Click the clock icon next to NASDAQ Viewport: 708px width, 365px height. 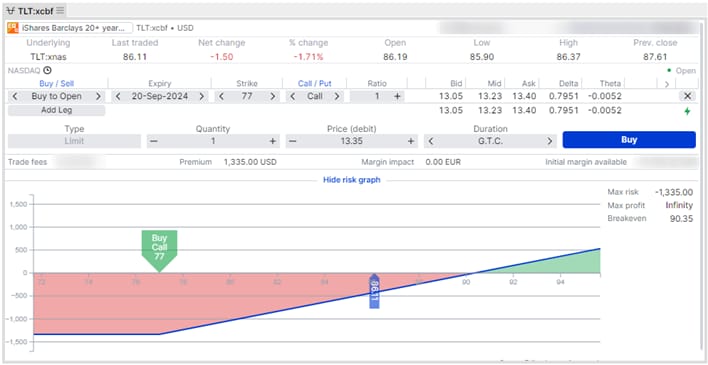pyautogui.click(x=47, y=70)
